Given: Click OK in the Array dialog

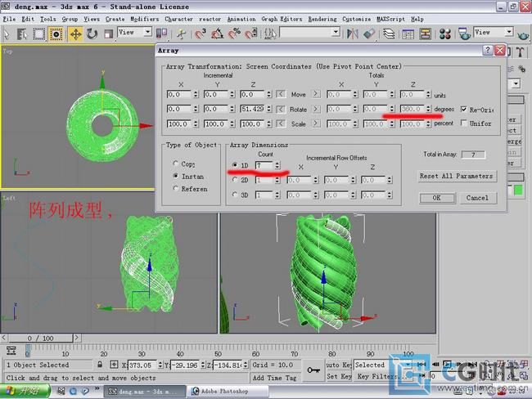Looking at the screenshot, I should (437, 198).
